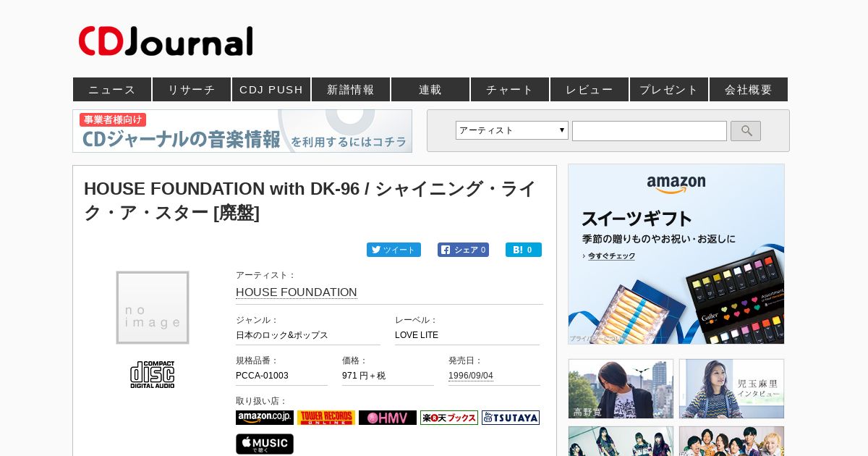Open the 高野寛 feature thumbnail
Image resolution: width=868 pixels, height=456 pixels.
tap(621, 389)
